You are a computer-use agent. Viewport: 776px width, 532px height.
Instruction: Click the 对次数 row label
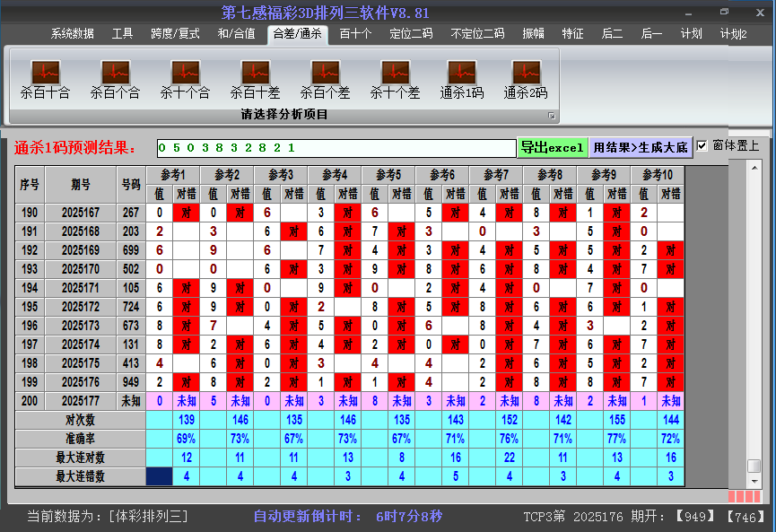coord(80,420)
